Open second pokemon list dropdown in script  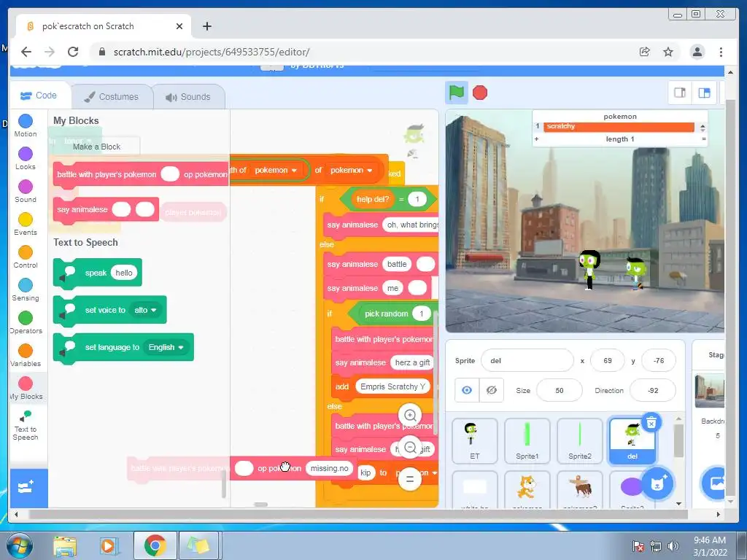click(x=351, y=170)
